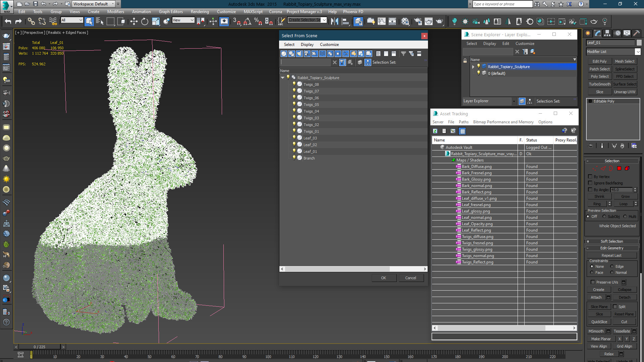644x362 pixels.
Task: Click the Undo arrow in main toolbar
Action: tap(8, 21)
